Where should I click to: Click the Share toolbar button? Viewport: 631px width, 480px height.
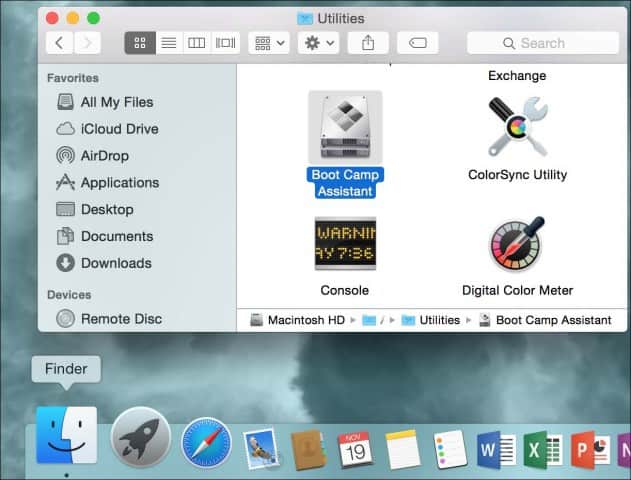(x=368, y=43)
